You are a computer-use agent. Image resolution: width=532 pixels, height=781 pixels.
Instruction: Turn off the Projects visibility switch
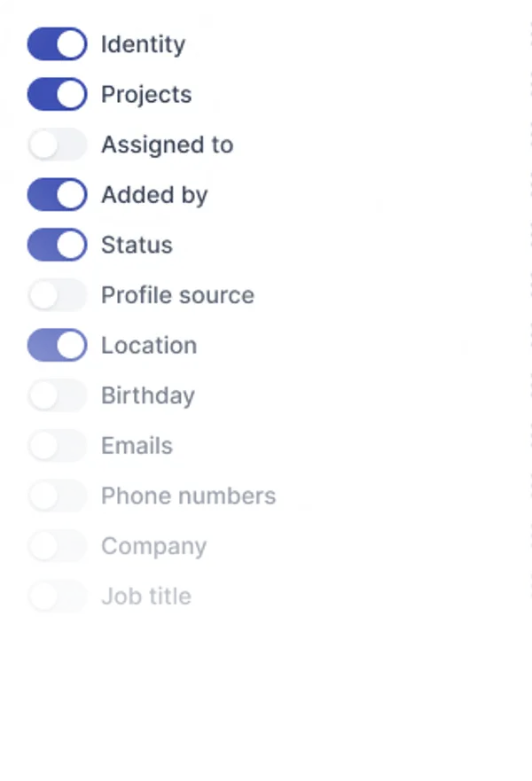point(57,94)
